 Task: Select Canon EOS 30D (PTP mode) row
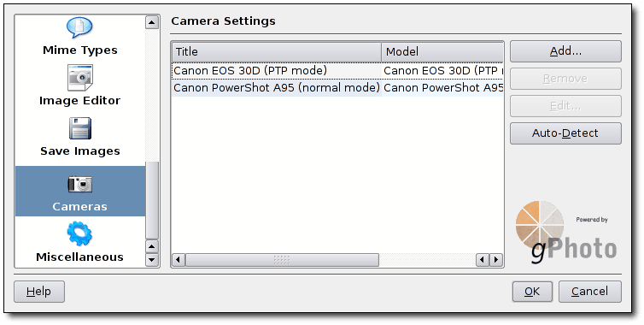[x=337, y=71]
